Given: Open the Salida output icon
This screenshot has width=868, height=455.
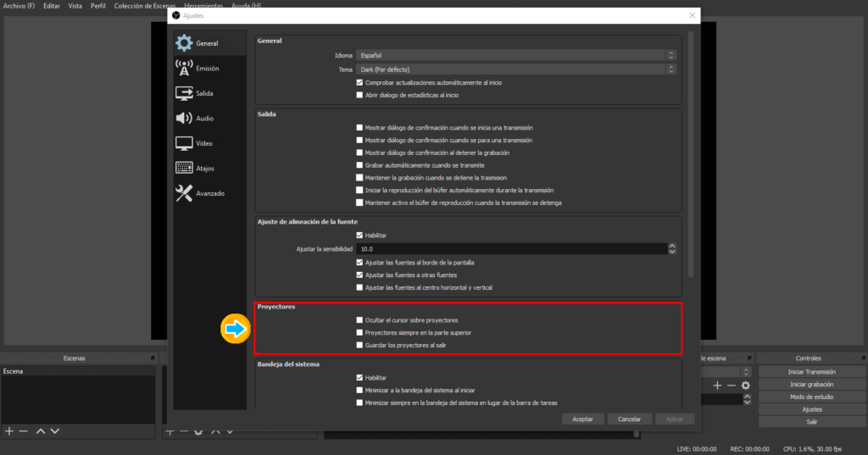Looking at the screenshot, I should coord(184,93).
